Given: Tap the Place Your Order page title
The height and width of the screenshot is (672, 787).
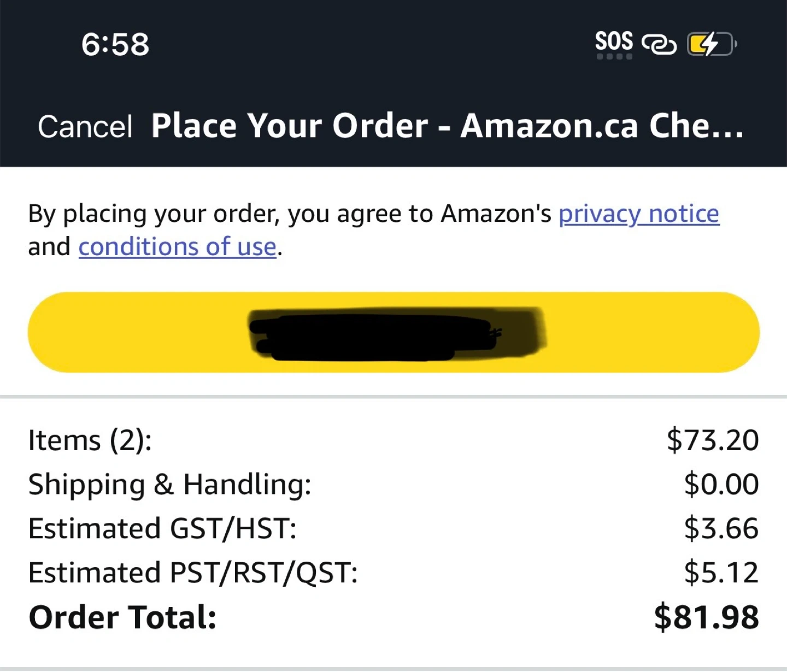Looking at the screenshot, I should [447, 126].
